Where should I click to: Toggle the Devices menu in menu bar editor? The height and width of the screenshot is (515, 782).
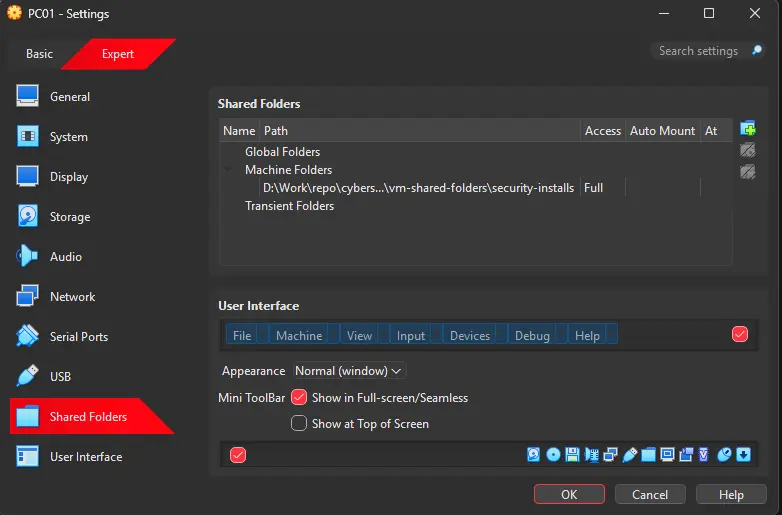coord(470,335)
